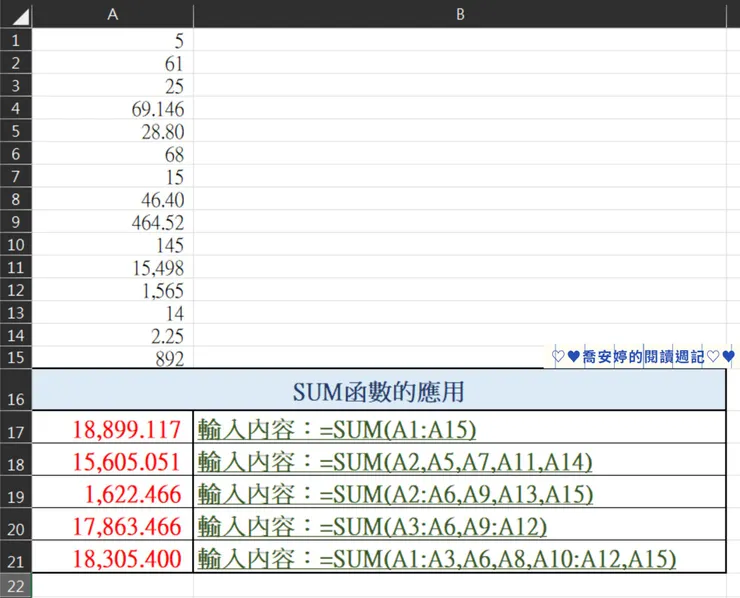Click the merged title cell SUM函數的應用

coord(378,390)
